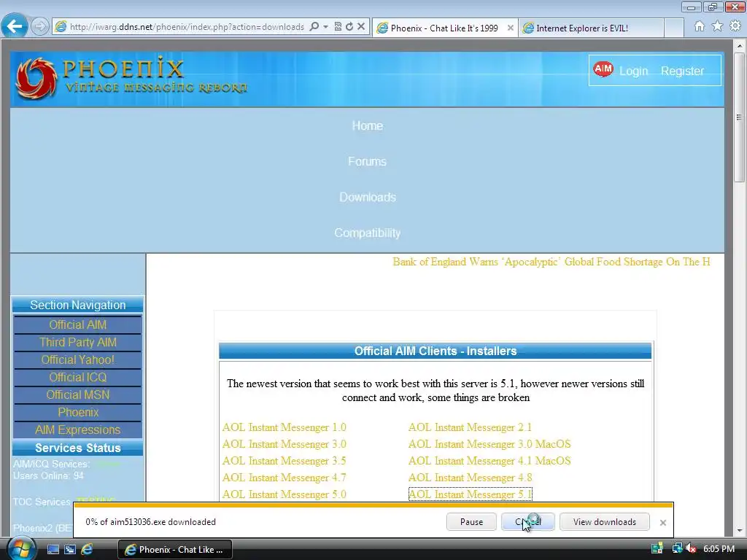The width and height of the screenshot is (747, 560).
Task: Click the 6:05 PM system clock
Action: (x=719, y=549)
